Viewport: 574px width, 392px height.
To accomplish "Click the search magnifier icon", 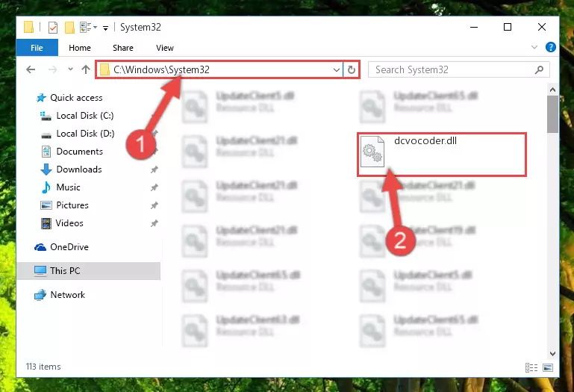I will (x=539, y=69).
